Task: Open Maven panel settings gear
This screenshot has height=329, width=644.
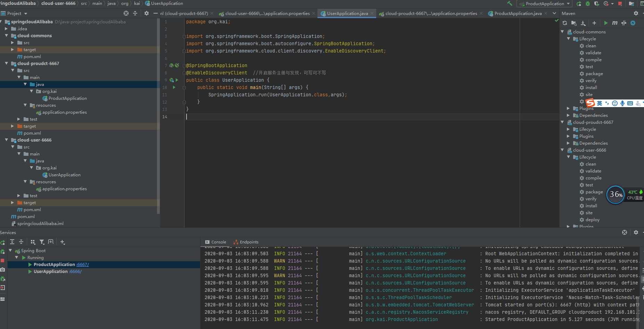Action: tap(636, 13)
